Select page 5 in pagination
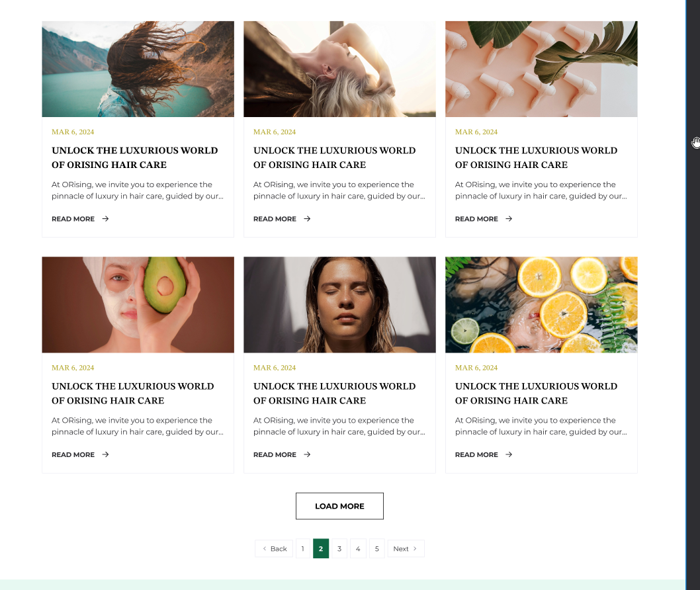Viewport: 700px width, 590px height. pos(376,548)
